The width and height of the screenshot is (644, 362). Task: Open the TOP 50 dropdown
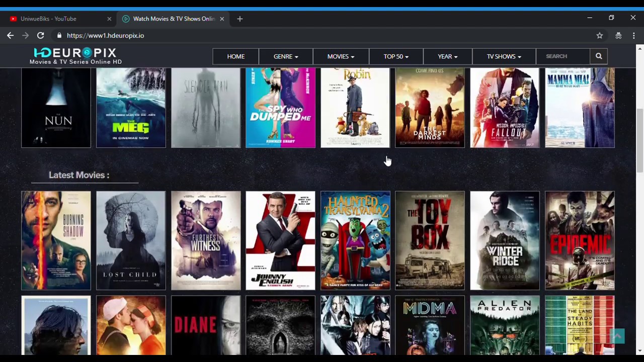pyautogui.click(x=396, y=56)
